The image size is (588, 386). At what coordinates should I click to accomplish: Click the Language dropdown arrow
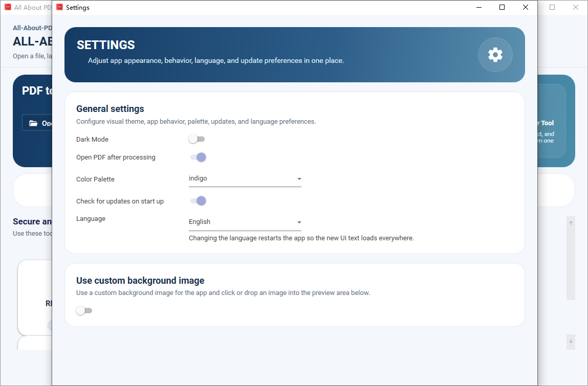(299, 222)
